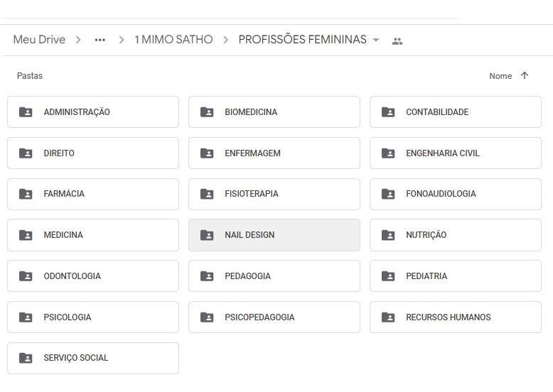Select the PSICOPEDAGOGIA folder
553x392 pixels.
(x=274, y=317)
